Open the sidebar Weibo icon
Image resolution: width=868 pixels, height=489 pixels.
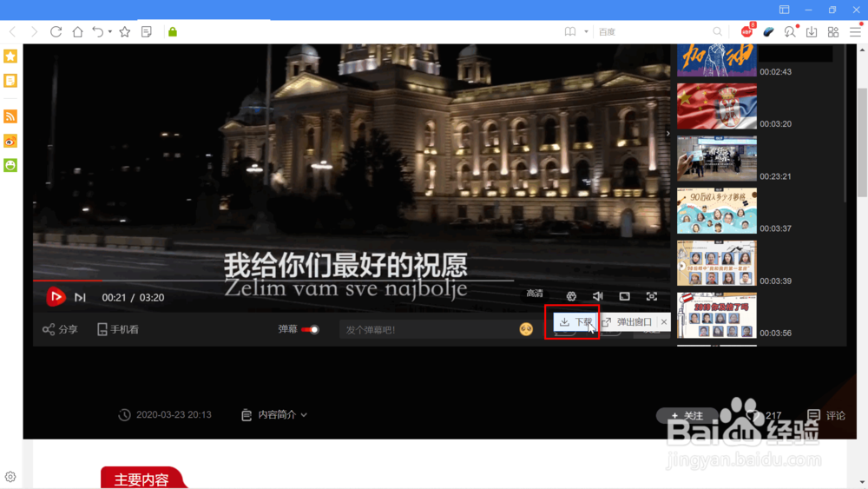coord(10,142)
